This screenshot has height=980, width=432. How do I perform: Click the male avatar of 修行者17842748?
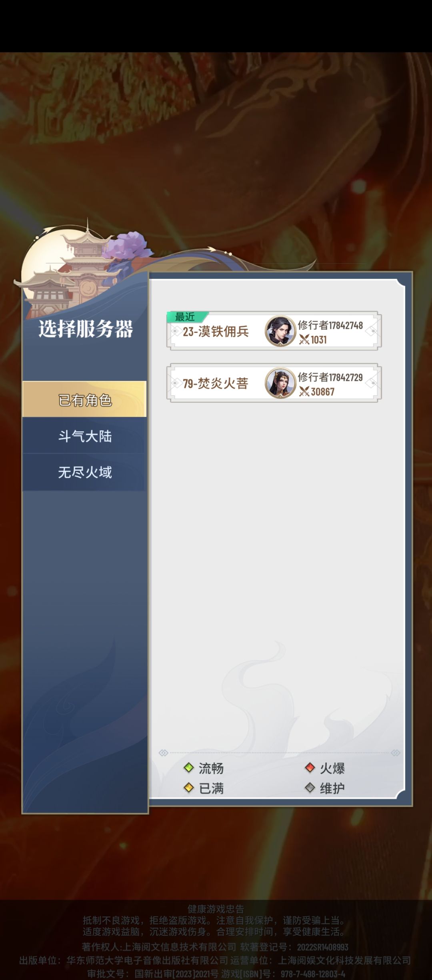tap(280, 331)
